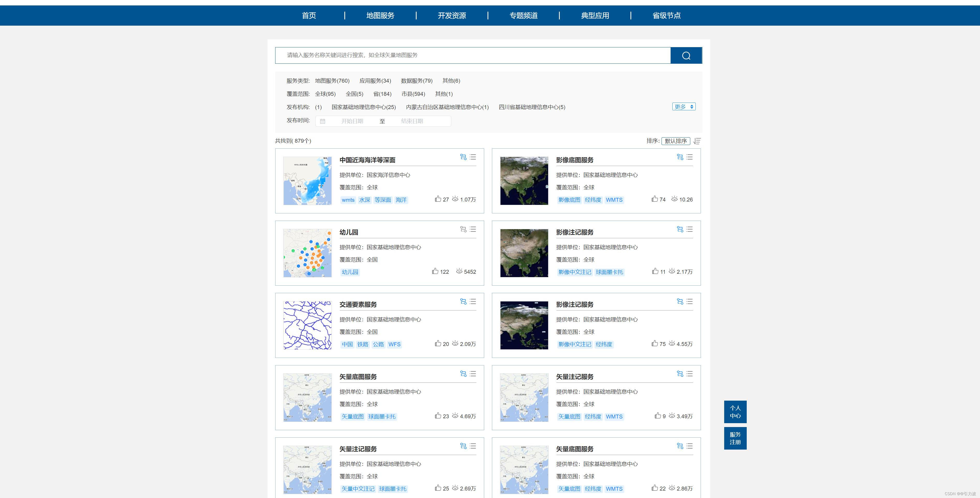Click the thumbs-up icon on 影像注记服务 card

[x=656, y=271]
